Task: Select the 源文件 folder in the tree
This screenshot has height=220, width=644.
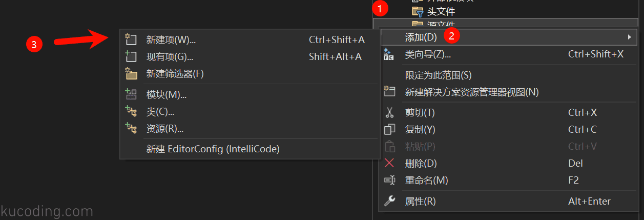Action: click(433, 24)
